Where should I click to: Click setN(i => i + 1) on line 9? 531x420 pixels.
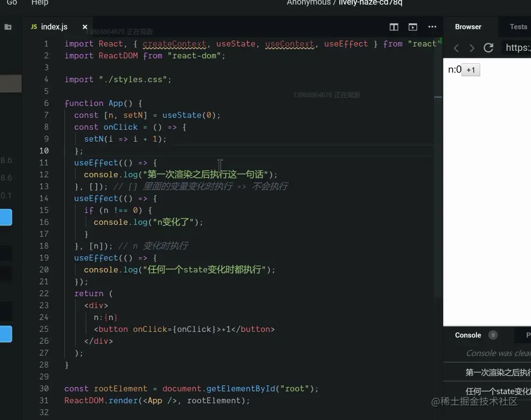123,139
